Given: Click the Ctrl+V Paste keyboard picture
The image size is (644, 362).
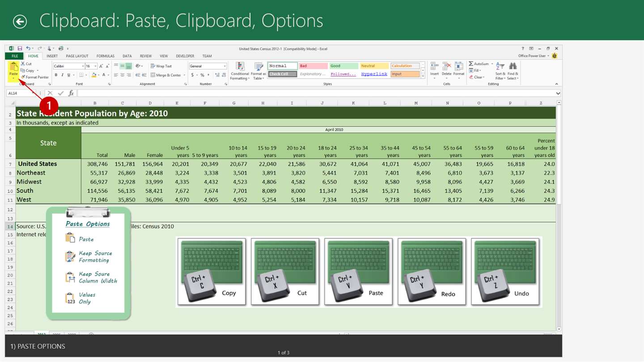Looking at the screenshot, I should [x=358, y=271].
